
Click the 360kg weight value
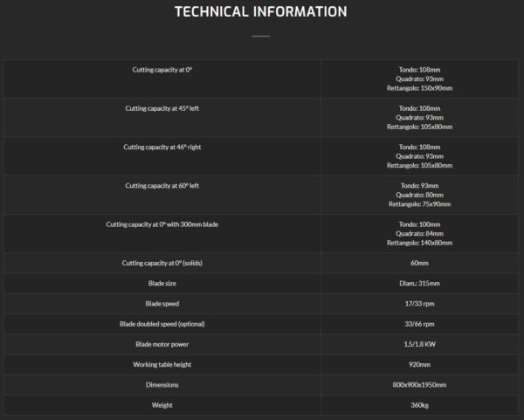(x=420, y=405)
